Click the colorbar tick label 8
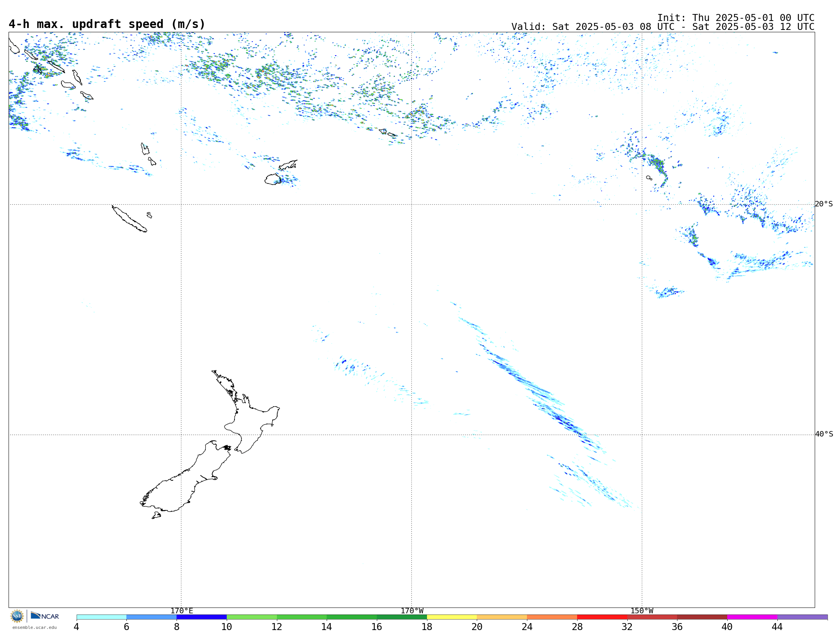 pos(177,627)
